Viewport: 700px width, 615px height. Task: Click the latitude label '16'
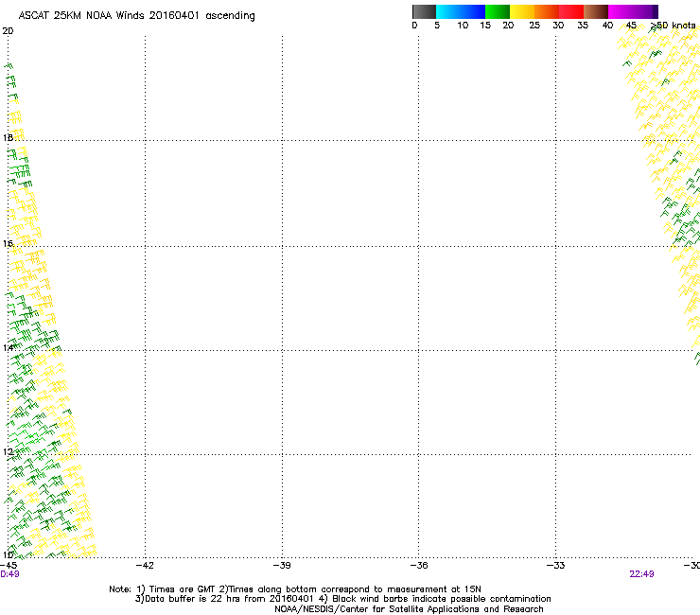[x=8, y=243]
